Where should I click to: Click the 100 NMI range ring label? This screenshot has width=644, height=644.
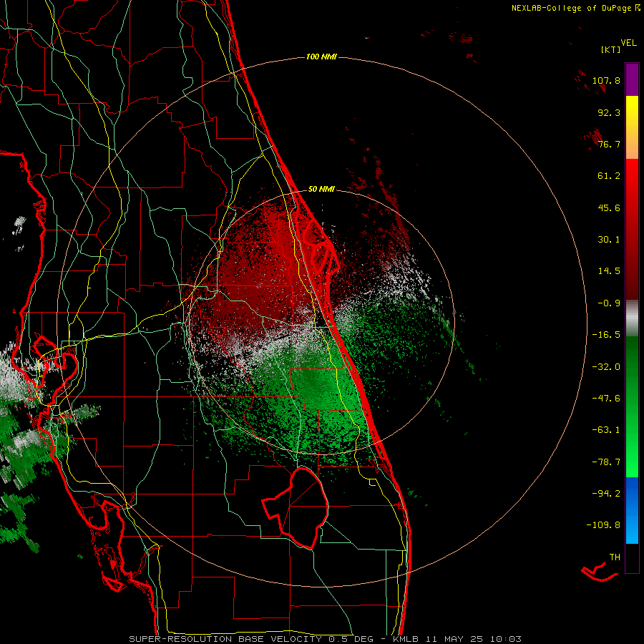(x=321, y=57)
